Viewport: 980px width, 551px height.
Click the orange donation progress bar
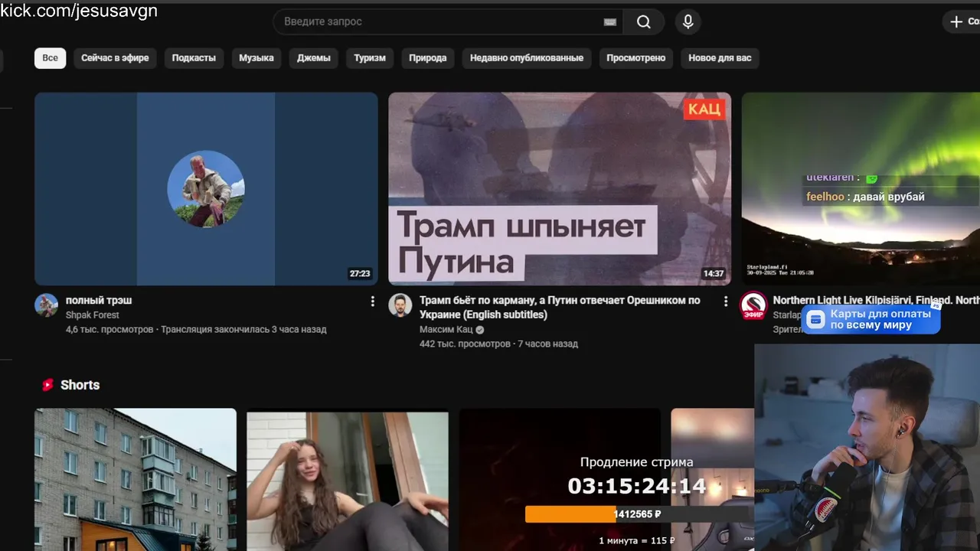(570, 514)
